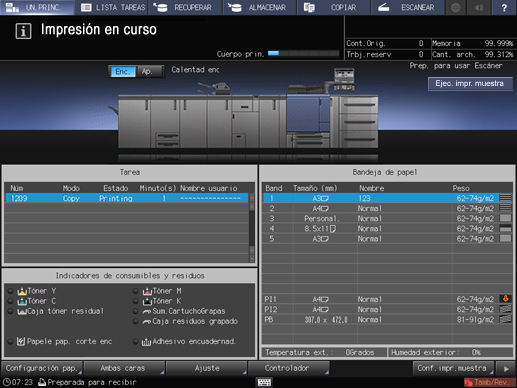517x388 pixels.
Task: Click Caja tóner residual indicator light
Action: (11, 311)
